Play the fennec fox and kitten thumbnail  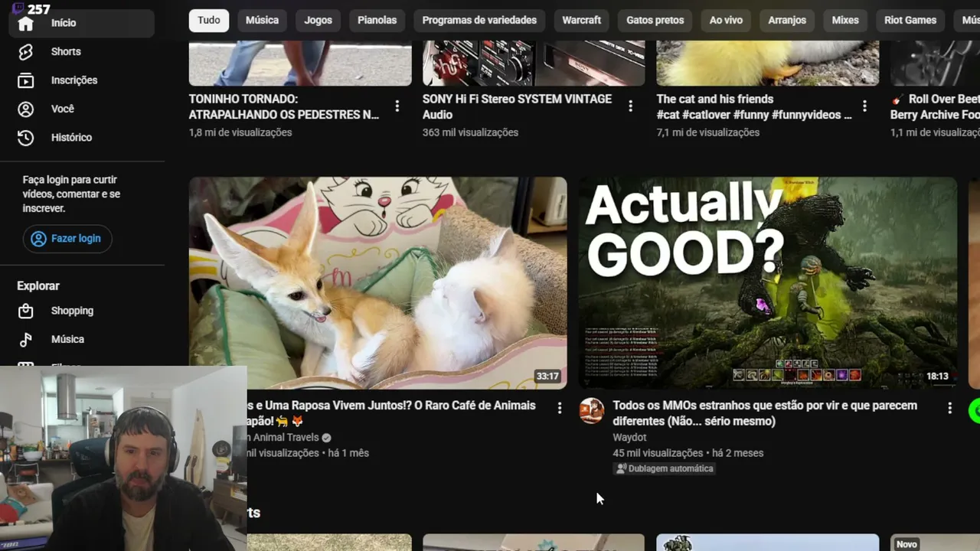[x=378, y=283]
